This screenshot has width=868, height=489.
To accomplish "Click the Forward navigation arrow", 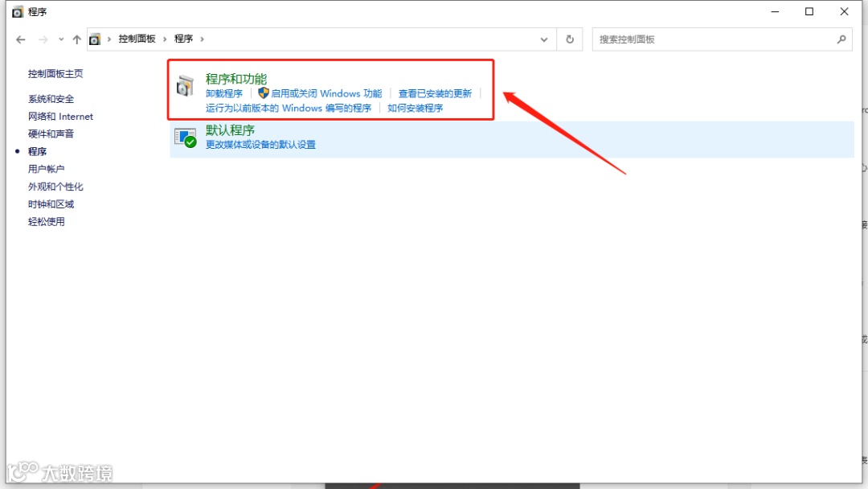I will point(43,39).
